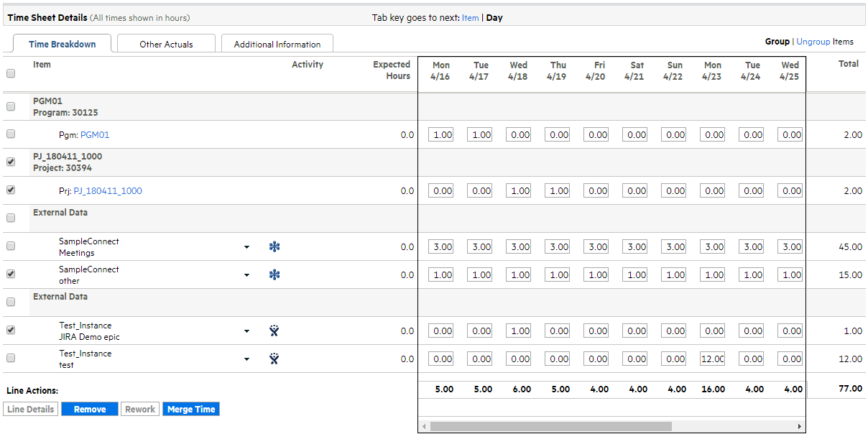This screenshot has height=434, width=868.
Task: Open the Additional Information tab
Action: (x=277, y=44)
